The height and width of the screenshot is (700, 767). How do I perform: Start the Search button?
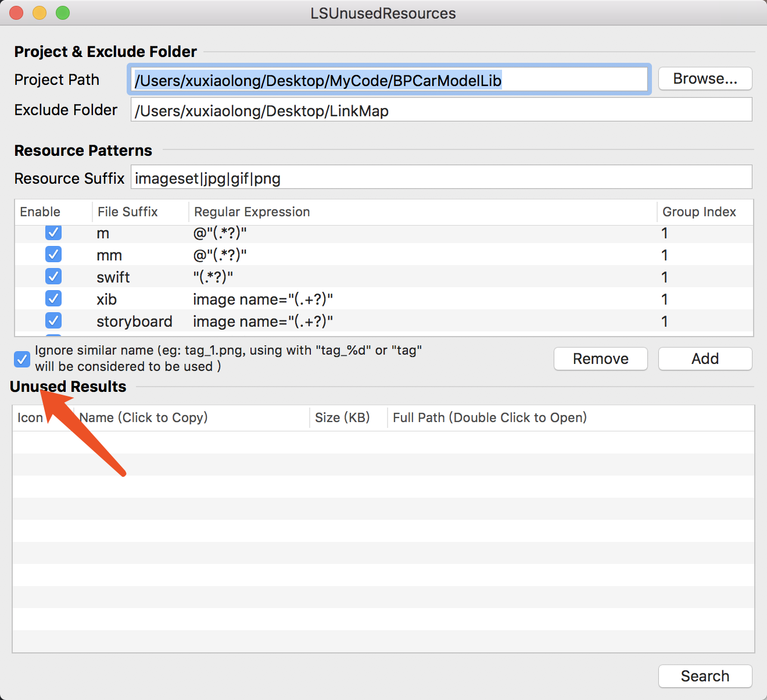pos(705,676)
